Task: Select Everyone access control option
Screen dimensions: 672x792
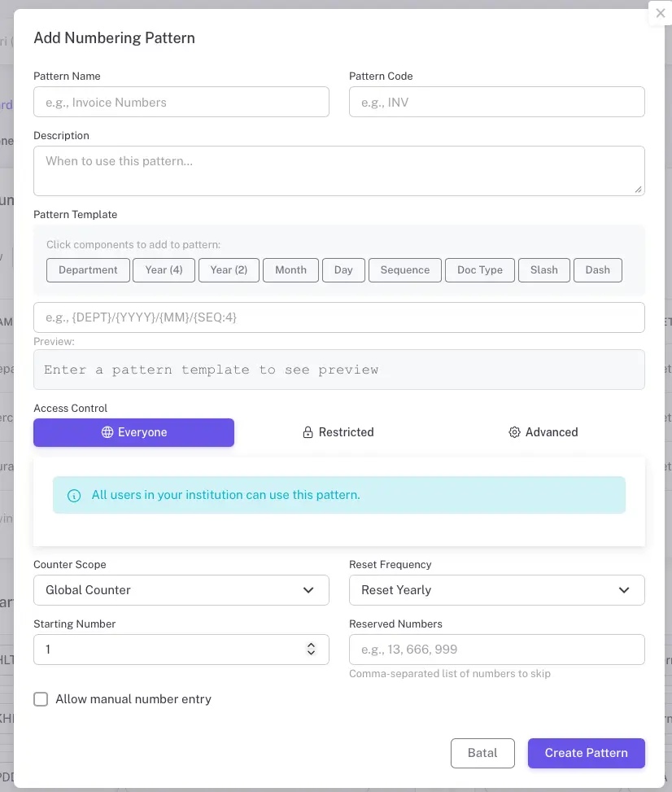Action: coord(133,432)
